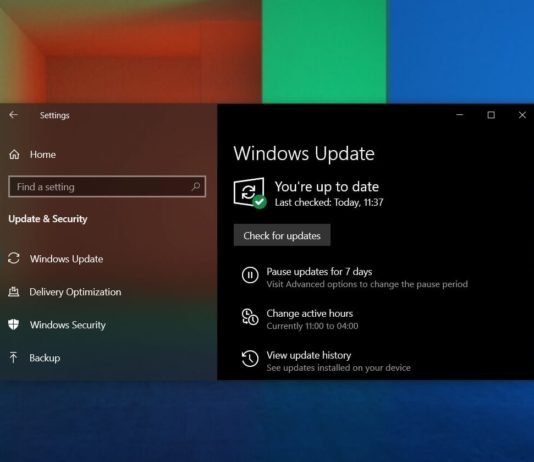Maximize the Settings window
The image size is (534, 462).
pos(491,115)
